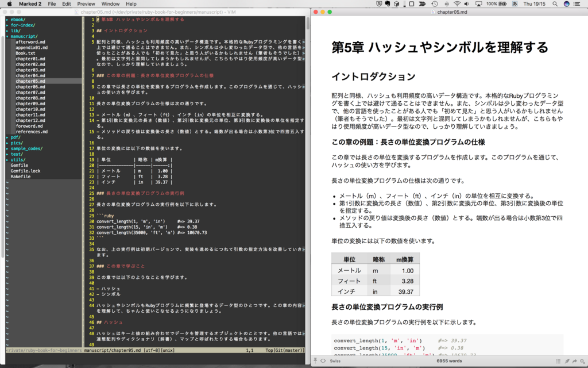
Task: Click the 39.37 cell in preview table
Action: tap(406, 292)
